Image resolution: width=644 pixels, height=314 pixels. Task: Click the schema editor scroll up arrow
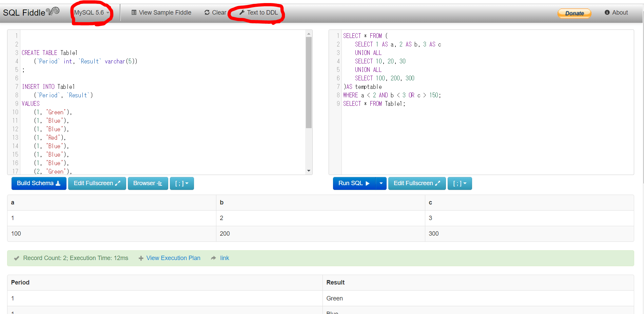coord(309,34)
